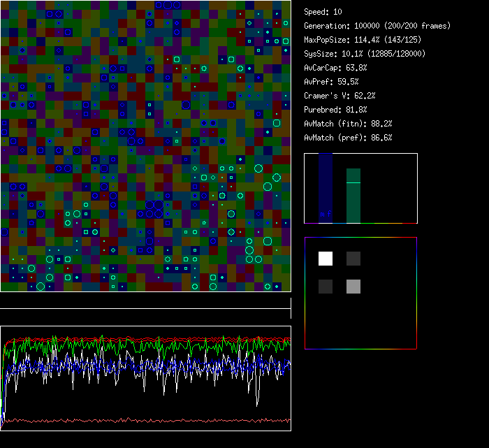Click the light line across the green bar

point(353,182)
